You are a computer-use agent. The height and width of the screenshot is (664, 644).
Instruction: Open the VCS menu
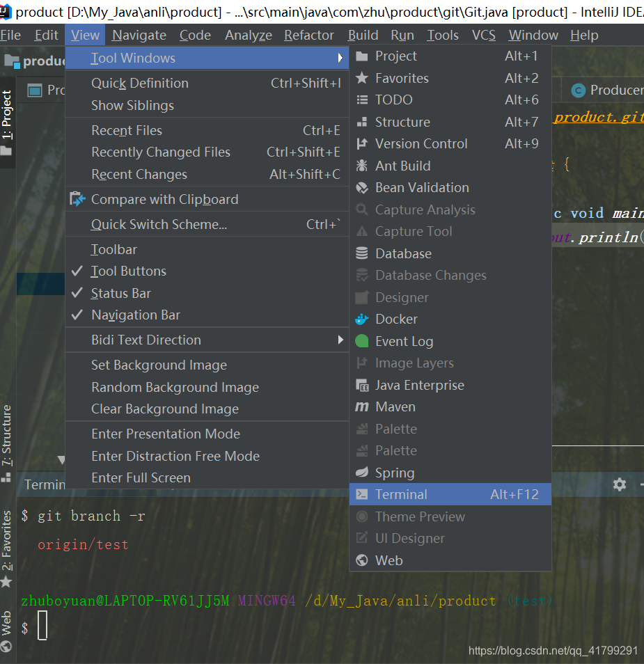[483, 35]
